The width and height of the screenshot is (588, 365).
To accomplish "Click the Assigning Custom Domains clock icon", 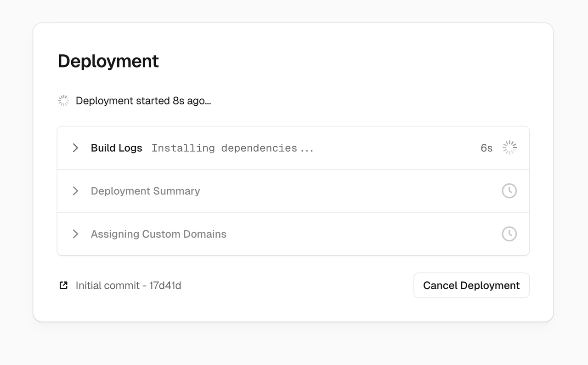I will 509,234.
